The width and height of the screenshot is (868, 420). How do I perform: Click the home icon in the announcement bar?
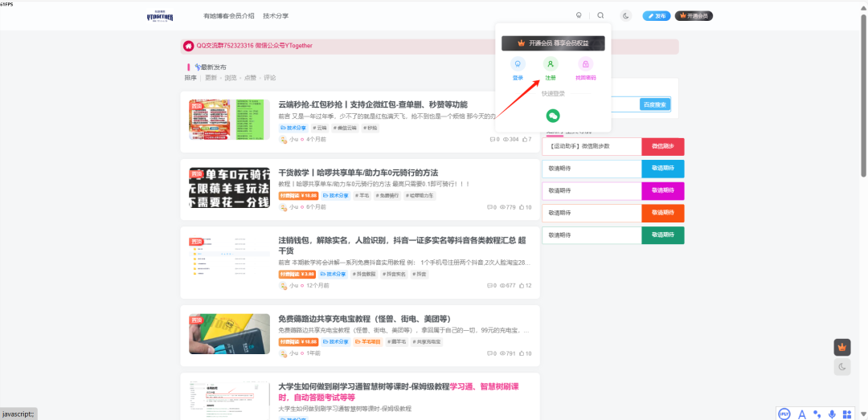click(189, 46)
